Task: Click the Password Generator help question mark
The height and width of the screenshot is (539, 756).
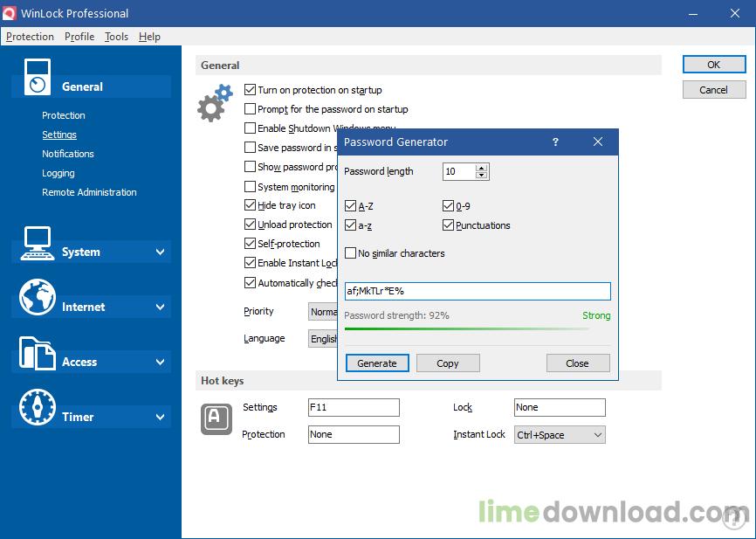Action: 555,142
